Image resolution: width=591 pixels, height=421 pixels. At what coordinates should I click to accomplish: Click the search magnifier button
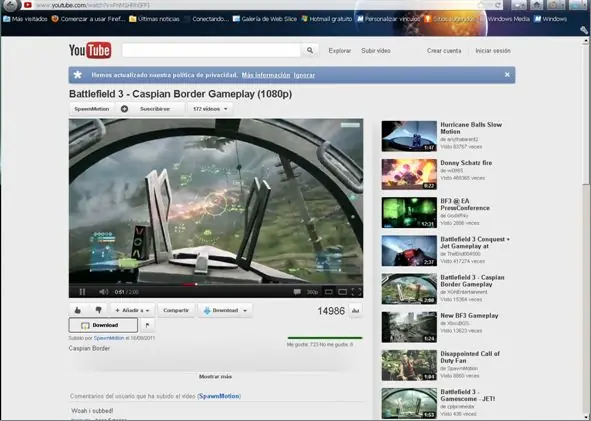[310, 50]
